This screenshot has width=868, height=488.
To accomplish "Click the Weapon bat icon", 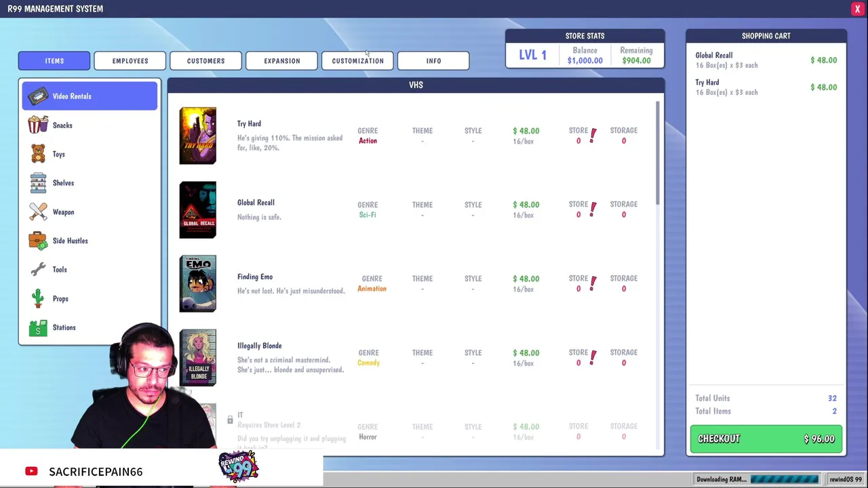I will pos(38,211).
